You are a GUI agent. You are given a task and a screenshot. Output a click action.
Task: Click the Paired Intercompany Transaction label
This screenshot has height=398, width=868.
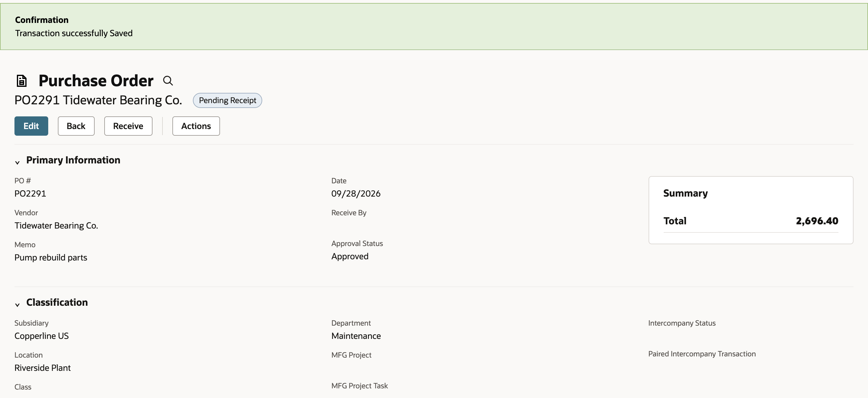(702, 354)
